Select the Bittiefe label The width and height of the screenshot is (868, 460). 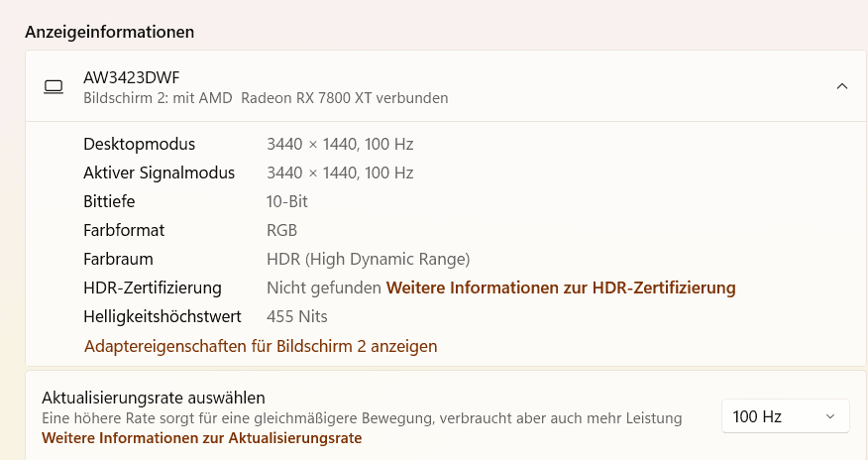point(109,201)
